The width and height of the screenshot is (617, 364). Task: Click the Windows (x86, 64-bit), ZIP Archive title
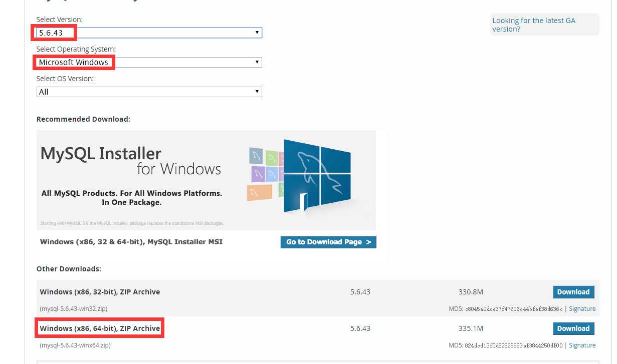tap(100, 328)
